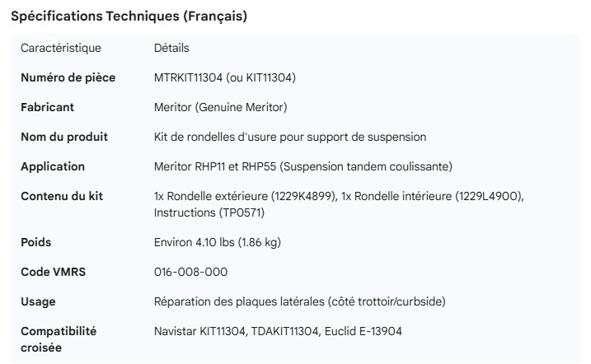Select the Numéro de pièce row label
This screenshot has width=591, height=364.
[x=68, y=78]
